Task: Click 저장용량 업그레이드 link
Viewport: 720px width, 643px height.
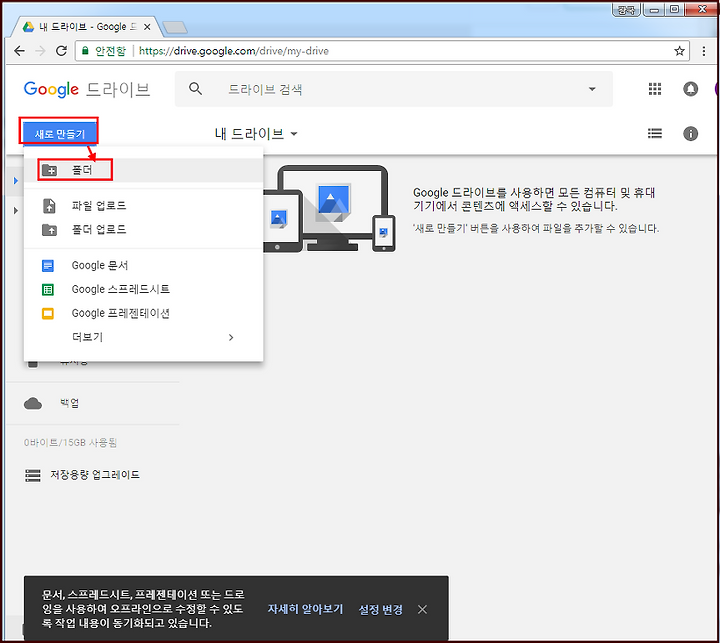Action: (x=95, y=474)
